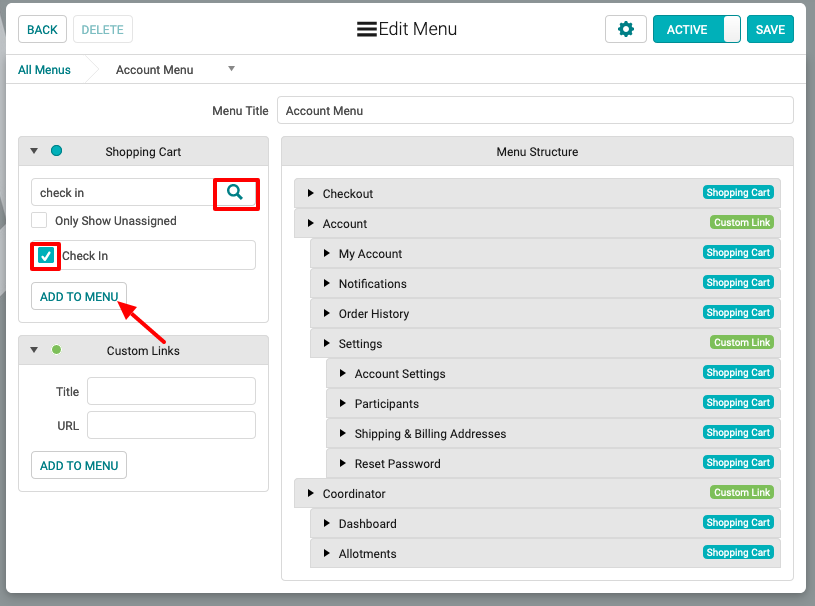
Task: Click the Custom Links URL field
Action: point(172,425)
